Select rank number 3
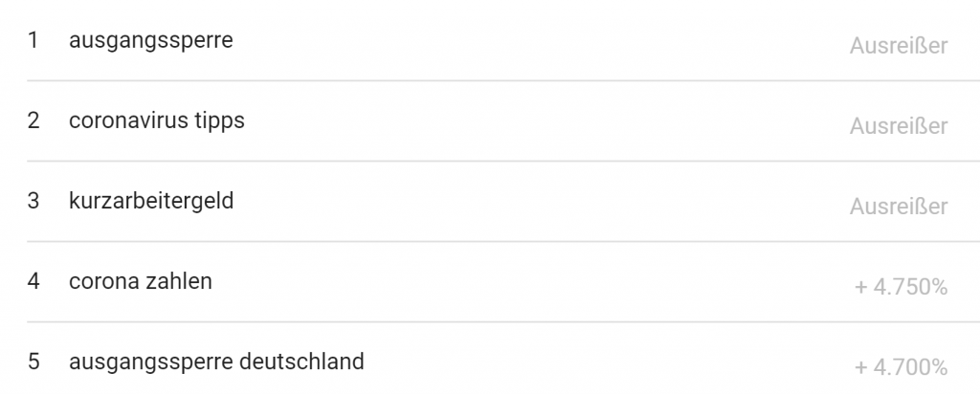Viewport: 980px width, 394px height. pyautogui.click(x=33, y=201)
